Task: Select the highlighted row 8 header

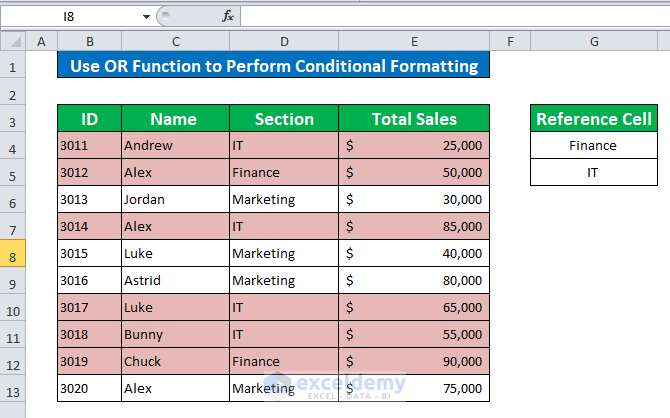Action: coord(13,254)
